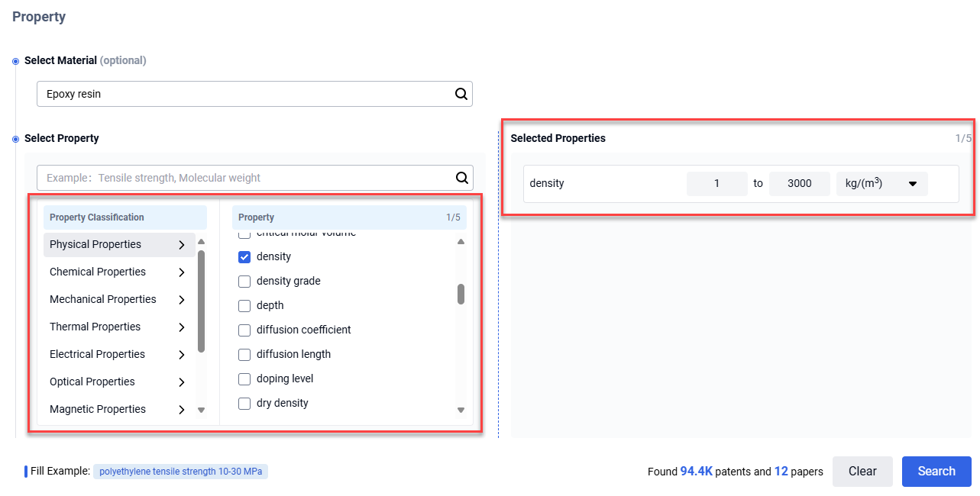980x496 pixels.
Task: Tick the diffusion coefficient checkbox
Action: [244, 330]
